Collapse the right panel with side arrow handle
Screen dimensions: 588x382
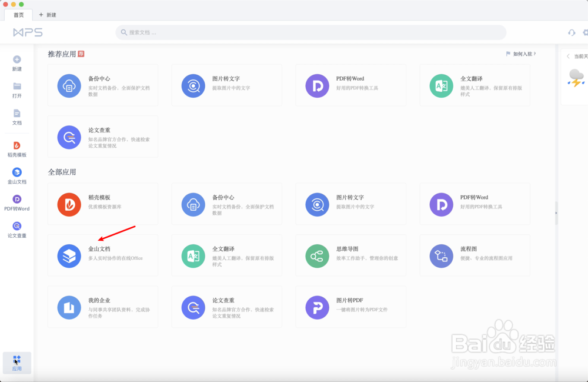click(556, 213)
